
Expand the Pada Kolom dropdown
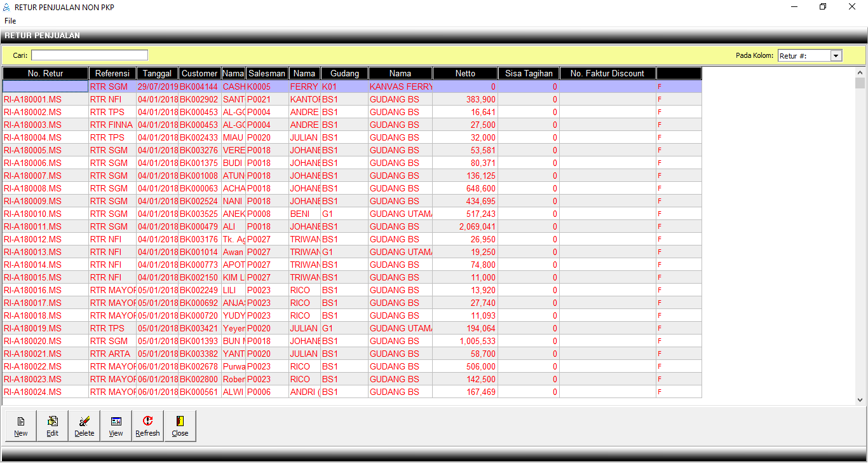click(836, 56)
